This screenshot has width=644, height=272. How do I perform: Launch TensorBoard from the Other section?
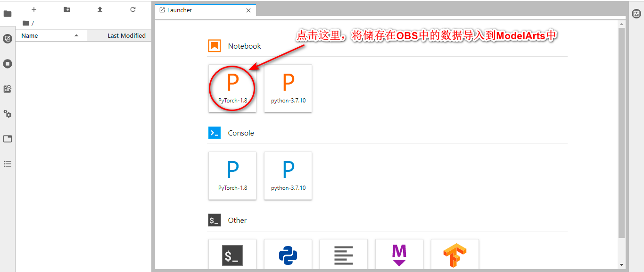455,255
